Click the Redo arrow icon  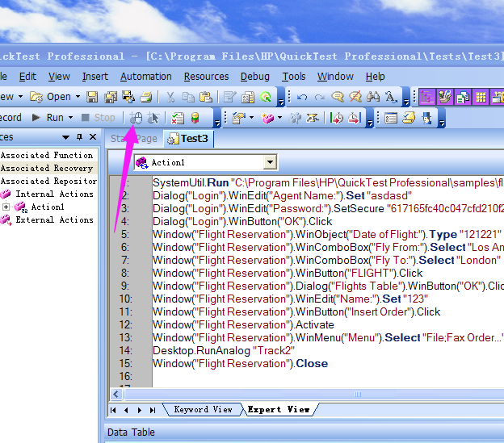coord(319,97)
